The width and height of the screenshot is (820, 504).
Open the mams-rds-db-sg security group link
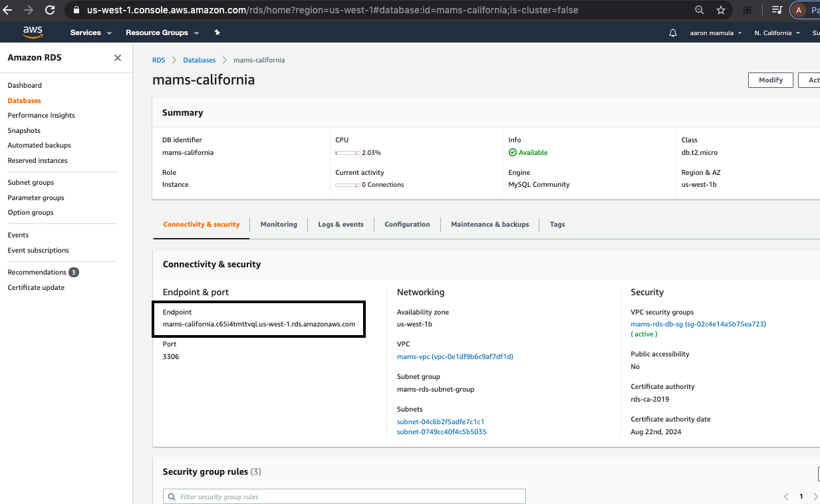(x=698, y=324)
